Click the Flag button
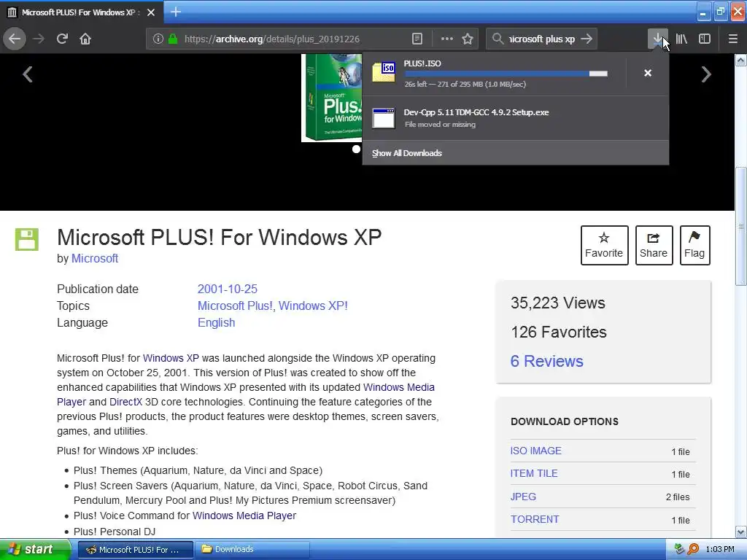The height and width of the screenshot is (560, 747). click(x=694, y=245)
